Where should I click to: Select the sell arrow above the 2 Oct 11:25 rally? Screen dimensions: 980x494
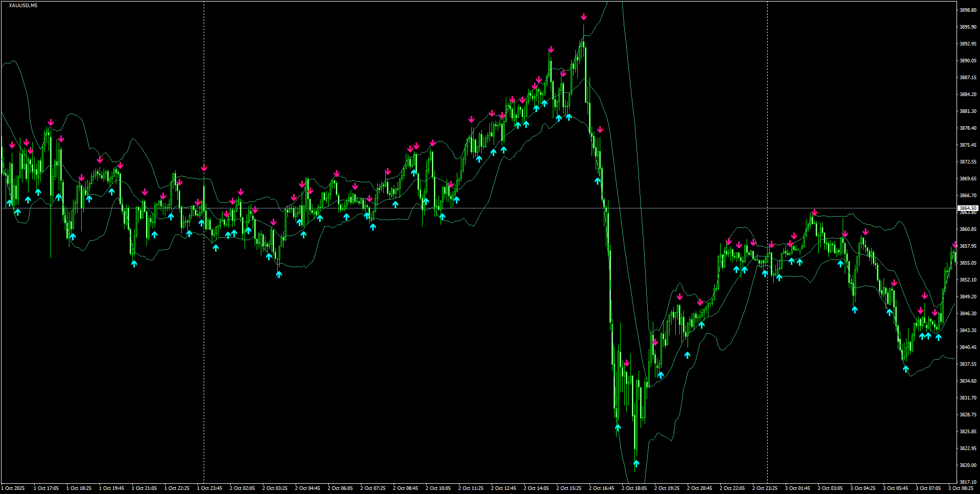coord(471,120)
